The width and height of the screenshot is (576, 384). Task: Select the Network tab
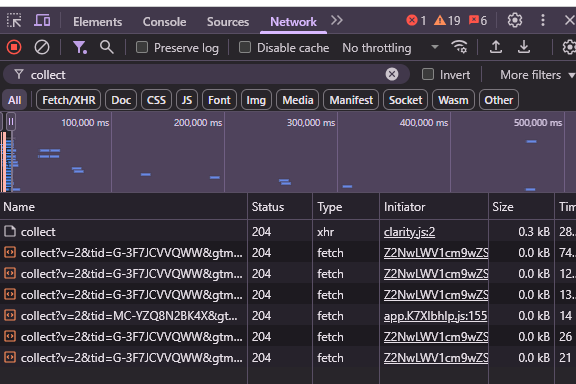[x=293, y=22]
